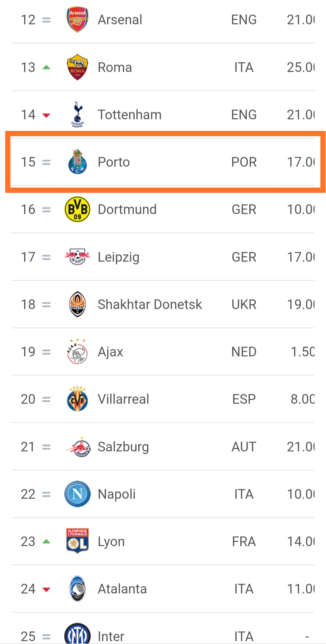
Task: Tap Lyon's green rank-up arrow
Action: pos(46,541)
